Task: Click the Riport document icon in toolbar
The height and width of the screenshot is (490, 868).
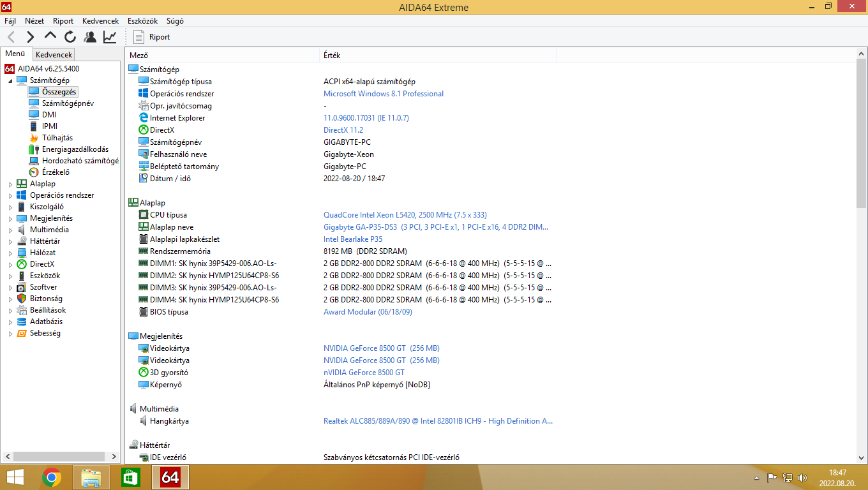Action: tap(139, 37)
